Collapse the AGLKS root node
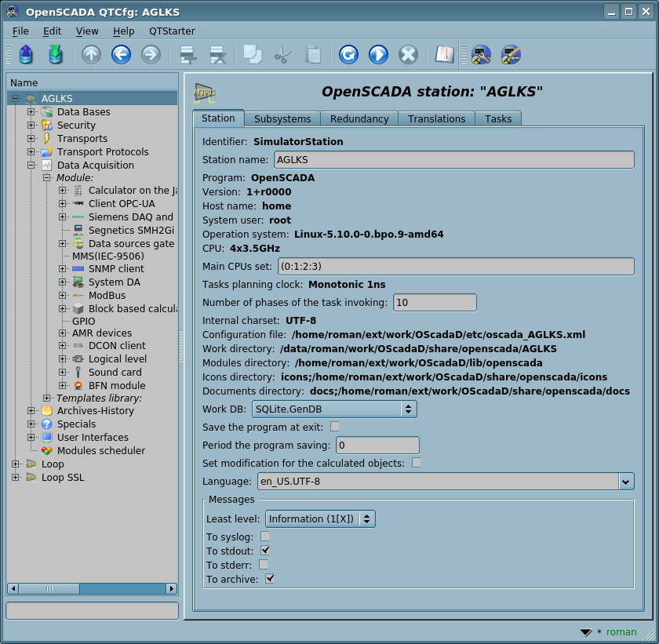 [15, 98]
